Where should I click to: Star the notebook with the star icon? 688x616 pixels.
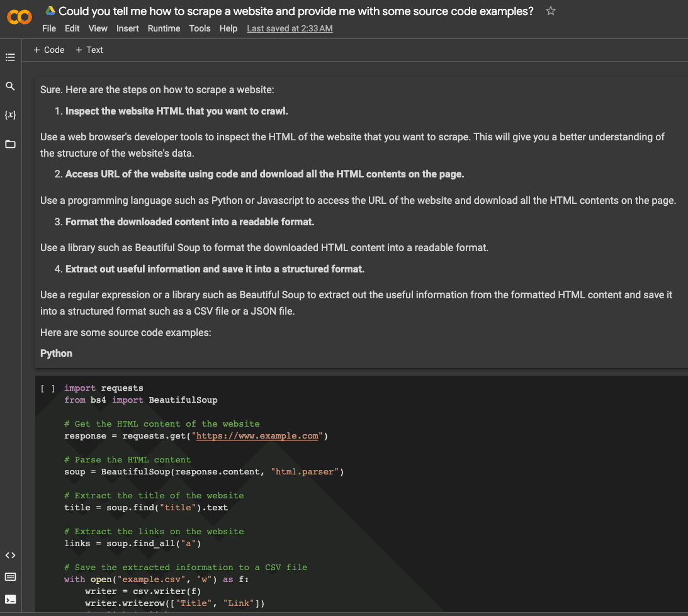click(551, 11)
